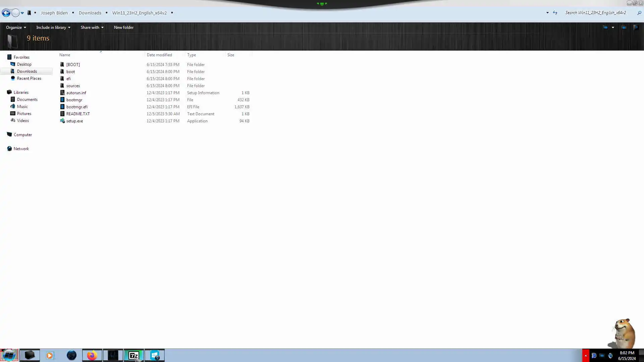Click the change view icon
The width and height of the screenshot is (644, 362).
(x=605, y=27)
